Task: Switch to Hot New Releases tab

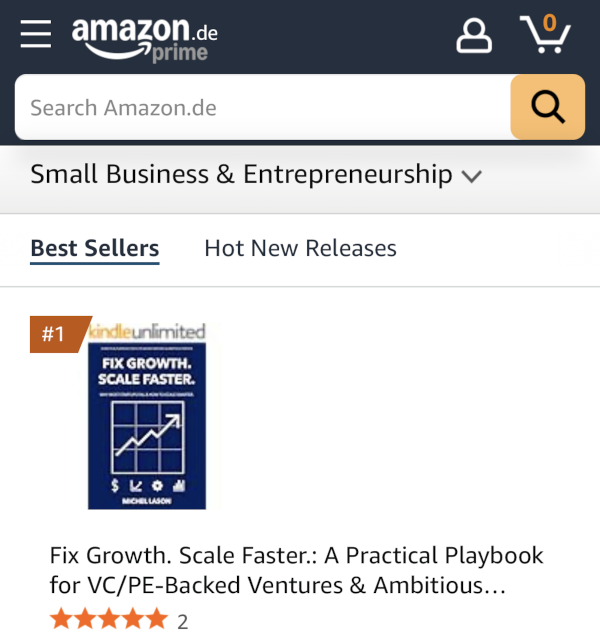Action: pyautogui.click(x=300, y=248)
